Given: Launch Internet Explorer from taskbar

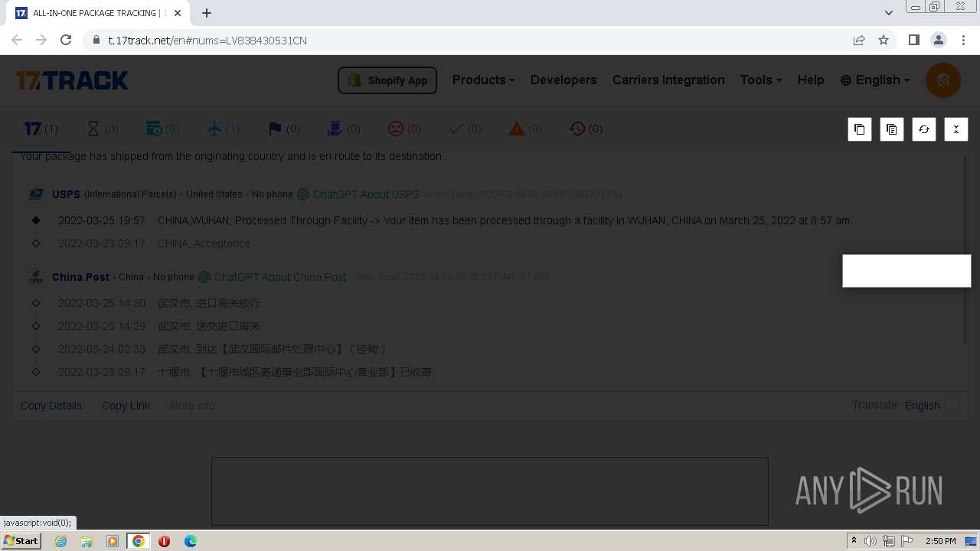Looking at the screenshot, I should [x=61, y=541].
